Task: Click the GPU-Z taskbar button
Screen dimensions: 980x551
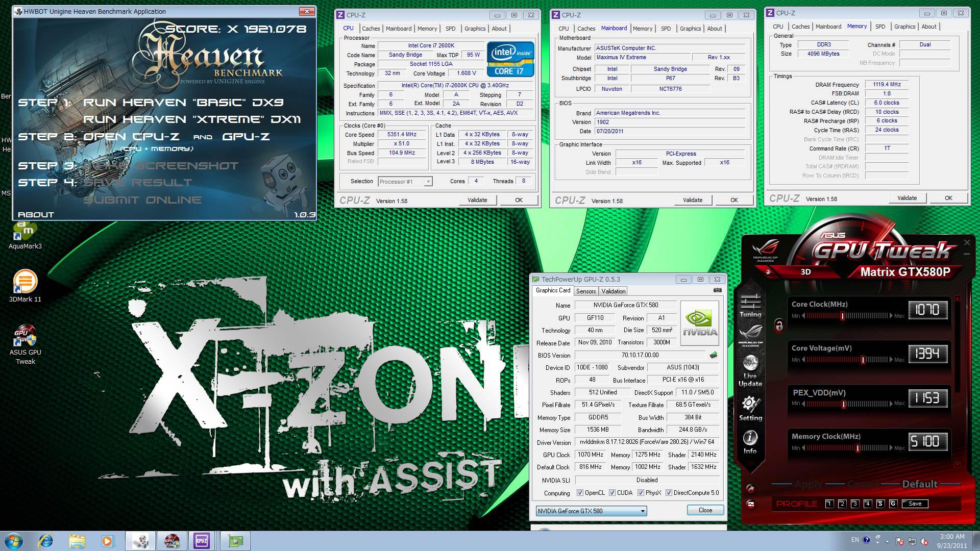Action: tap(235, 541)
